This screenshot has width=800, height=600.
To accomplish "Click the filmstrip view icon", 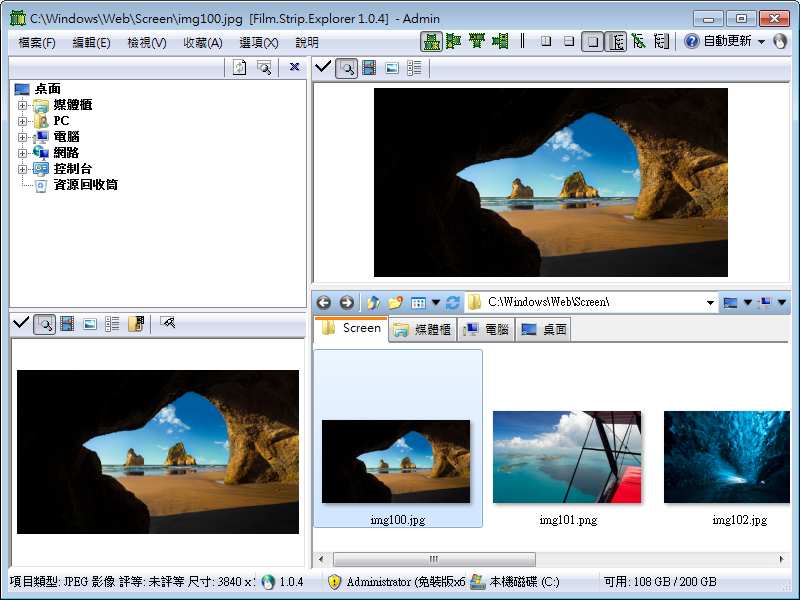I will coord(368,68).
